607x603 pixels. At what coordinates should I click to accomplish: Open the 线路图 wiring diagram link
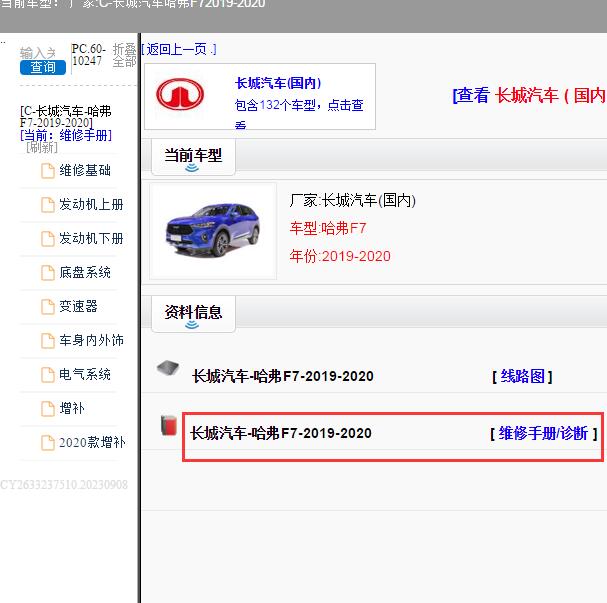[x=522, y=376]
